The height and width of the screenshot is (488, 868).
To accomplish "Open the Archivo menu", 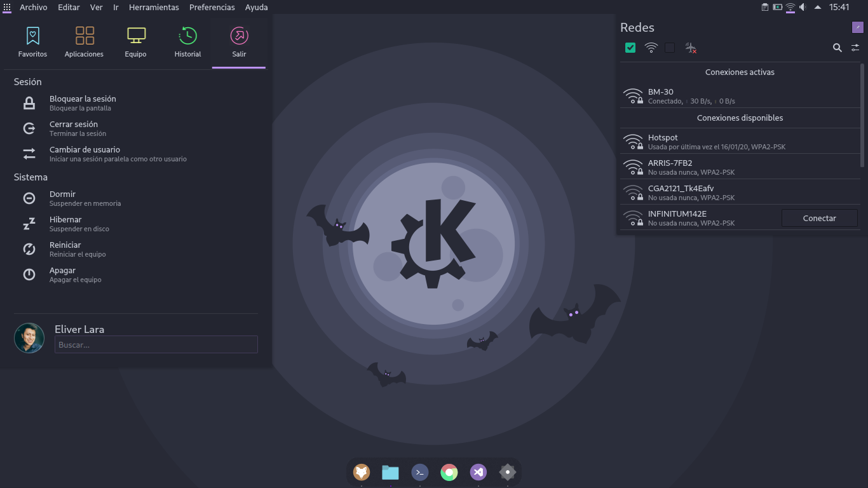I will coord(34,7).
